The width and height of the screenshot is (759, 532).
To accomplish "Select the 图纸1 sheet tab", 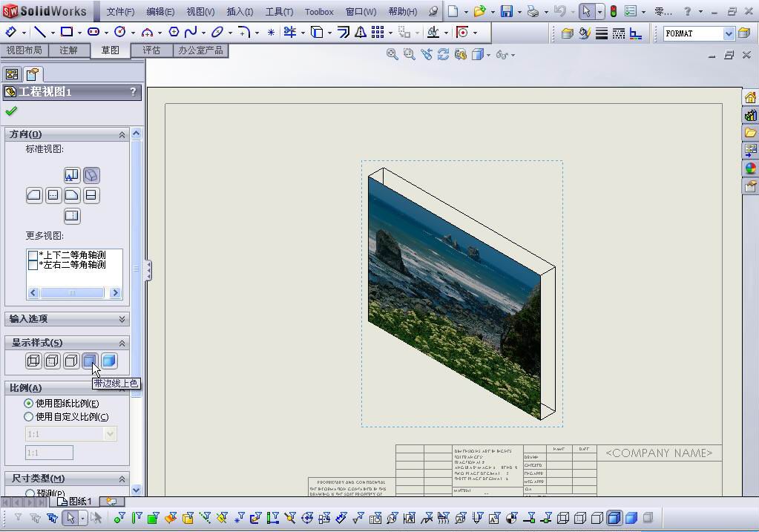I will coord(75,501).
